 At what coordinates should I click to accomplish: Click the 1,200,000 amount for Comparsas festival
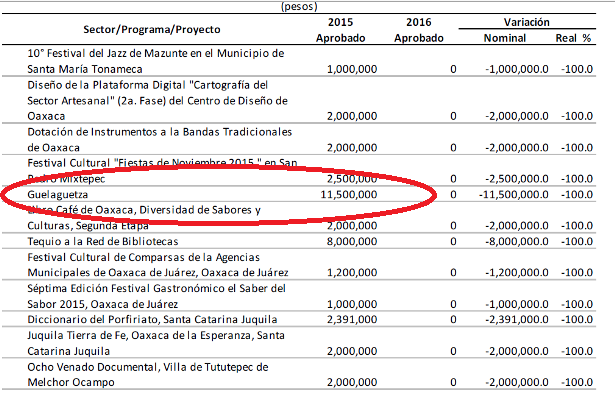pyautogui.click(x=352, y=273)
